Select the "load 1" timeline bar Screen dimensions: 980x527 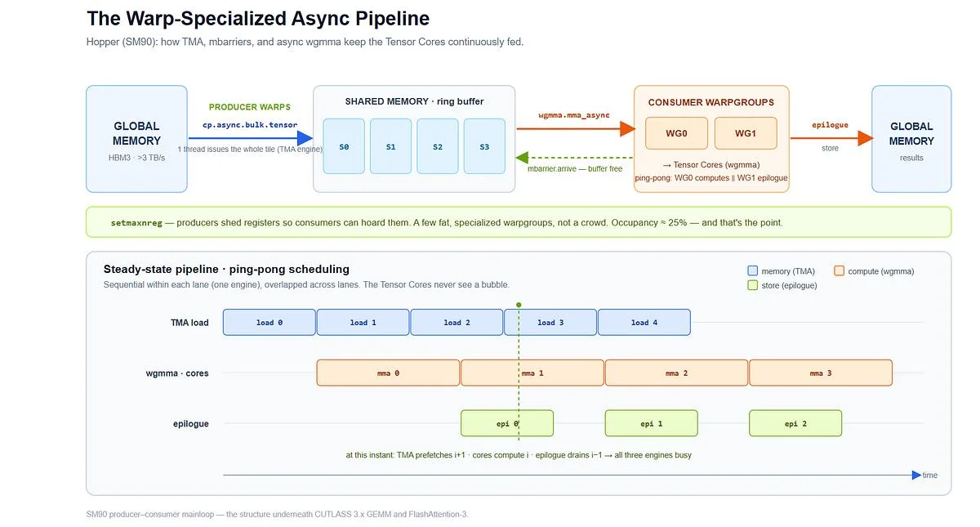click(x=363, y=323)
